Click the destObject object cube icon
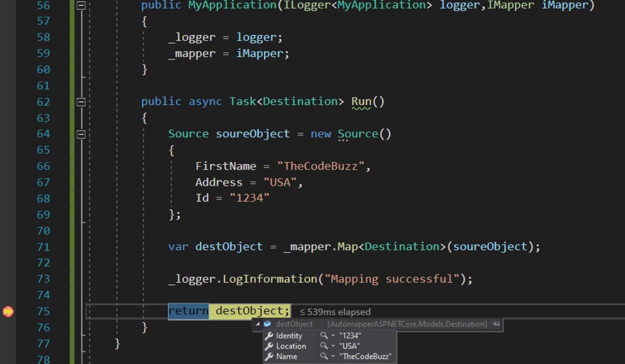The image size is (625, 364). point(267,324)
